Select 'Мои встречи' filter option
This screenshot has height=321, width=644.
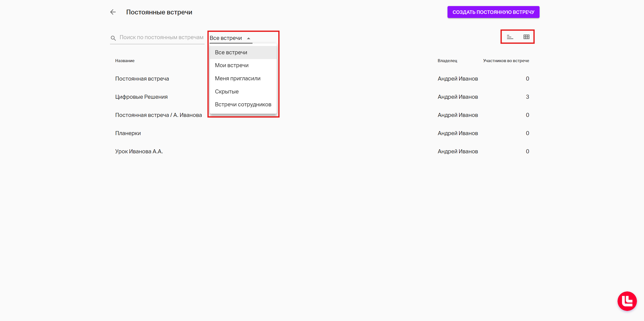[x=232, y=65]
